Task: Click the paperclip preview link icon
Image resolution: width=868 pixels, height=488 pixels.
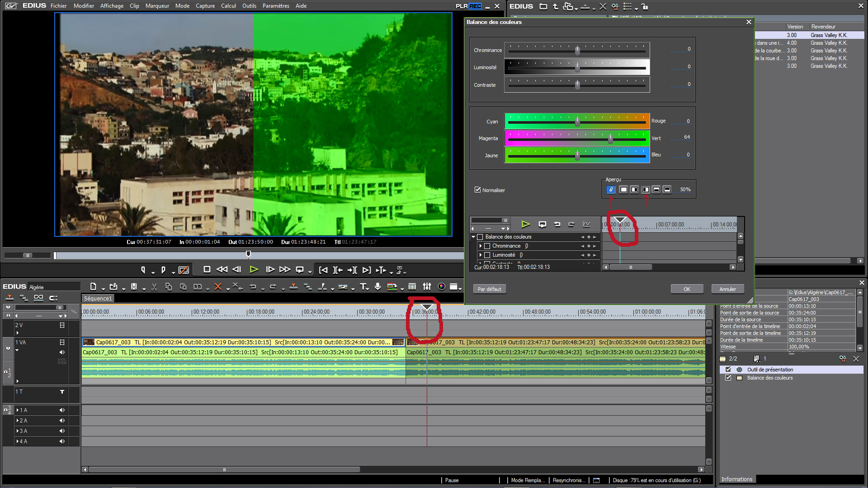Action: (x=611, y=189)
